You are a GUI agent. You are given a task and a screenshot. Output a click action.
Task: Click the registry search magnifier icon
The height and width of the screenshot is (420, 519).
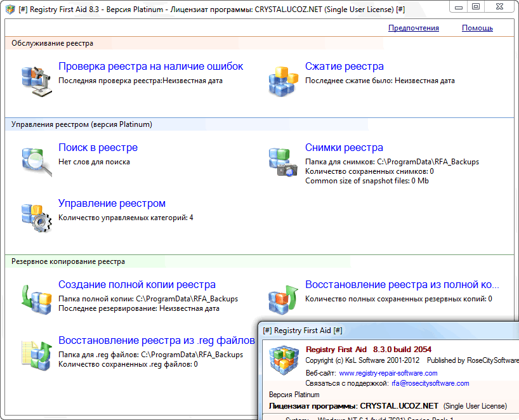pyautogui.click(x=37, y=162)
